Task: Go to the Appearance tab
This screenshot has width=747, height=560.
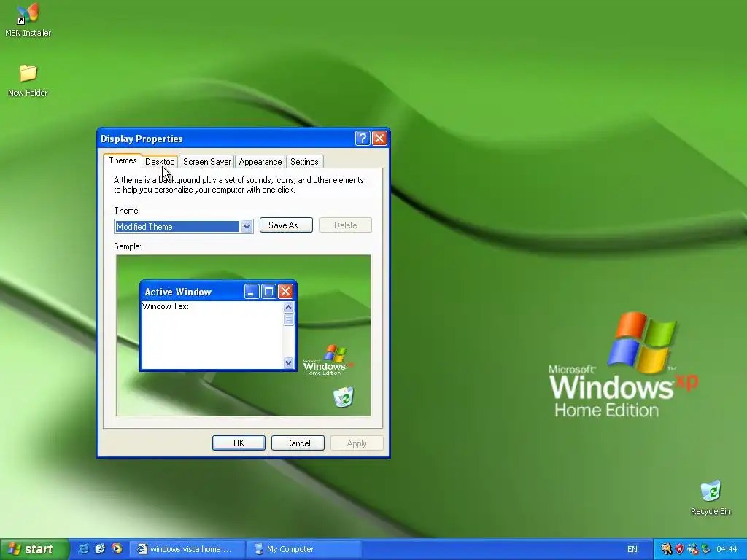Action: tap(260, 162)
